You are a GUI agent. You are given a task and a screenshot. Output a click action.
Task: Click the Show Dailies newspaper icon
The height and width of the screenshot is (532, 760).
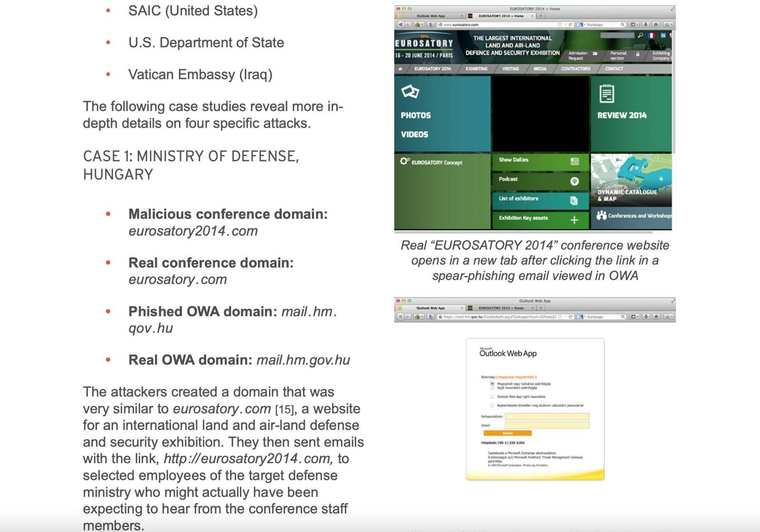(x=574, y=161)
